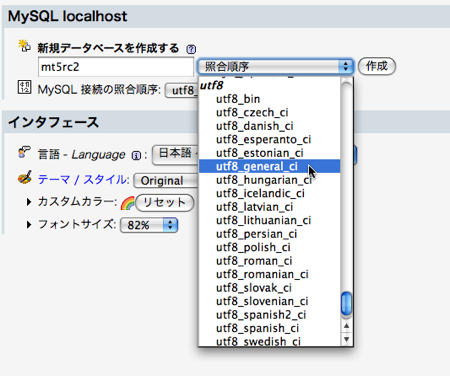Choose utf8_slovenian_ci collation
Image resolution: width=450 pixels, height=376 pixels.
[x=269, y=301]
